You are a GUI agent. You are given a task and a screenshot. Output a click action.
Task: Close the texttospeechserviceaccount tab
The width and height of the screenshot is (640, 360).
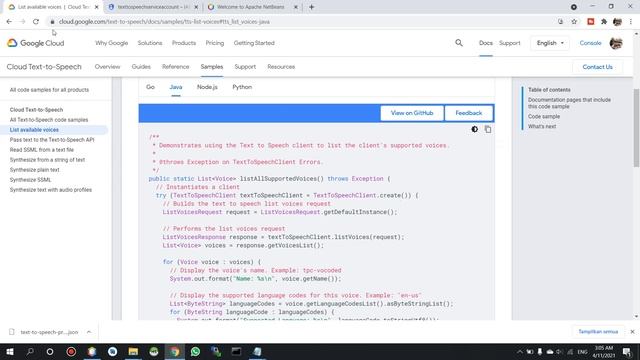(x=196, y=7)
